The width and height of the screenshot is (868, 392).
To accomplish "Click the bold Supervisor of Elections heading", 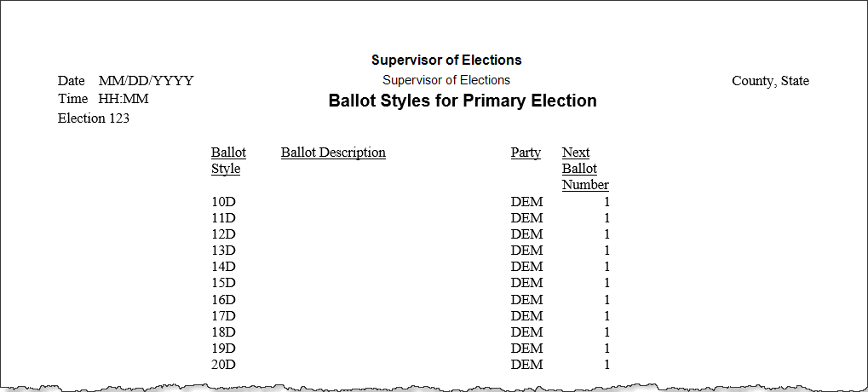I will 446,60.
